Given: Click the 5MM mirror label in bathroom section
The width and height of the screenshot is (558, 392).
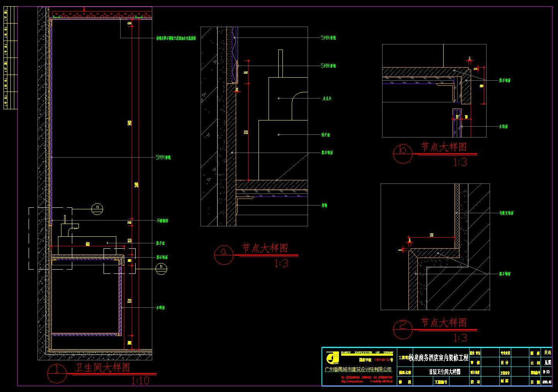Looking at the screenshot, I should point(163,158).
